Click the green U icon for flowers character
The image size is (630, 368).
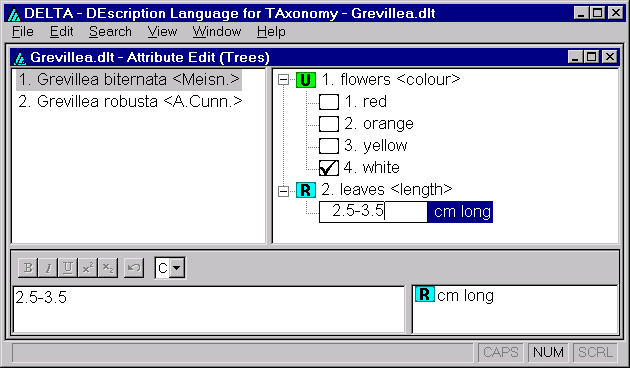pos(306,80)
